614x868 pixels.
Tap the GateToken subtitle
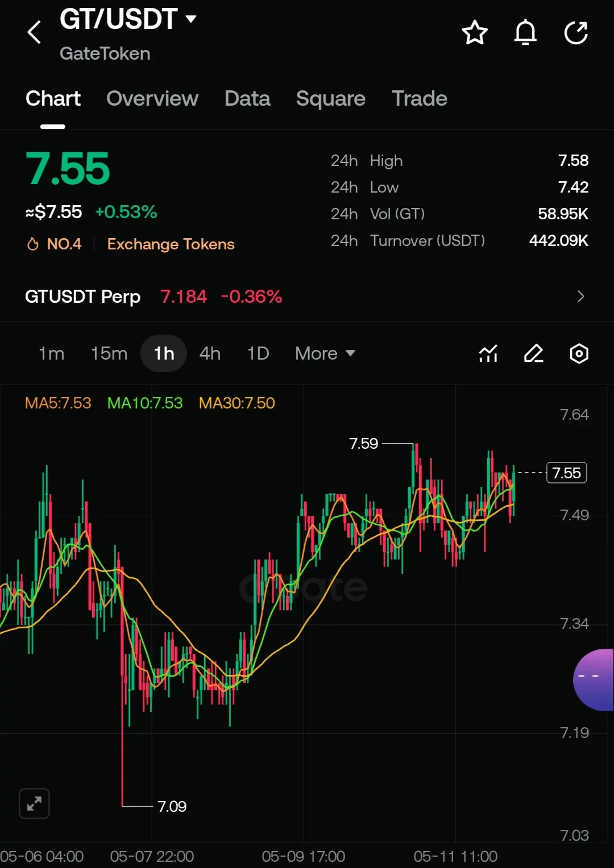(x=105, y=53)
